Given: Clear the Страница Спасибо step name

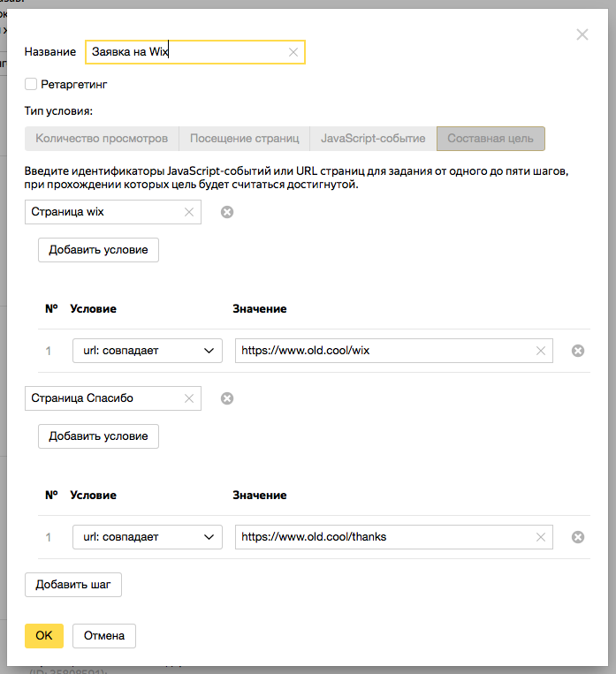Looking at the screenshot, I should pyautogui.click(x=188, y=398).
